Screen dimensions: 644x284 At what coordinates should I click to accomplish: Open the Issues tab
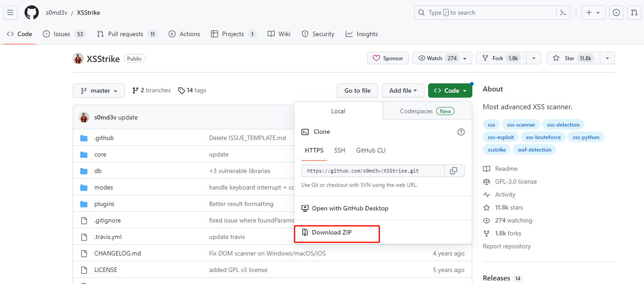point(64,34)
